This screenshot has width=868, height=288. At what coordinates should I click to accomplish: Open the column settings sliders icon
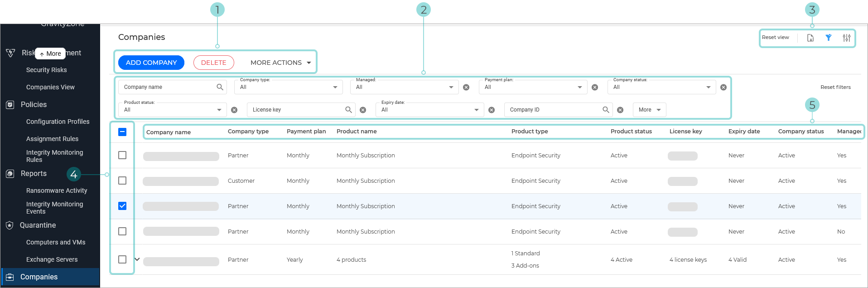tap(846, 38)
